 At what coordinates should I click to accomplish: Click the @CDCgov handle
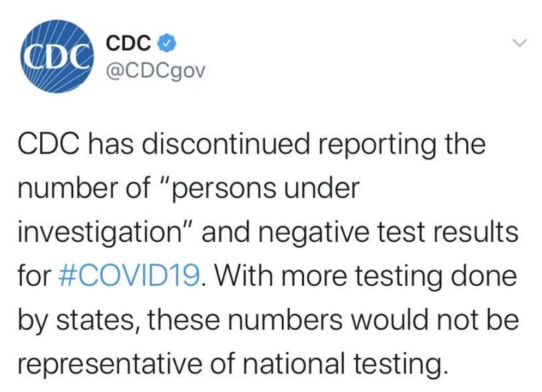[x=155, y=70]
